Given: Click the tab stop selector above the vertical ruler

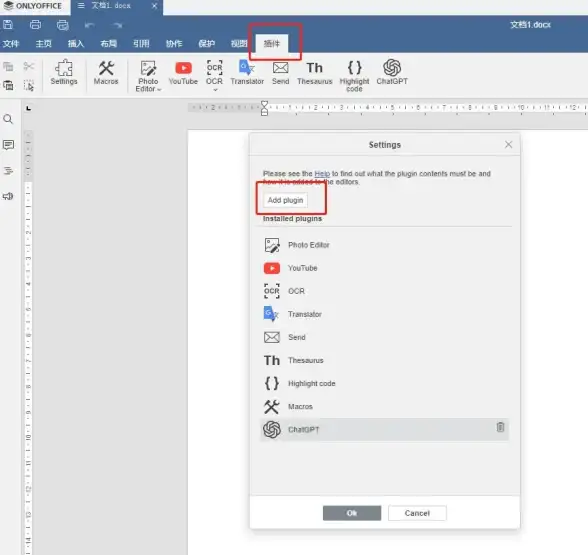Looking at the screenshot, I should (x=28, y=108).
